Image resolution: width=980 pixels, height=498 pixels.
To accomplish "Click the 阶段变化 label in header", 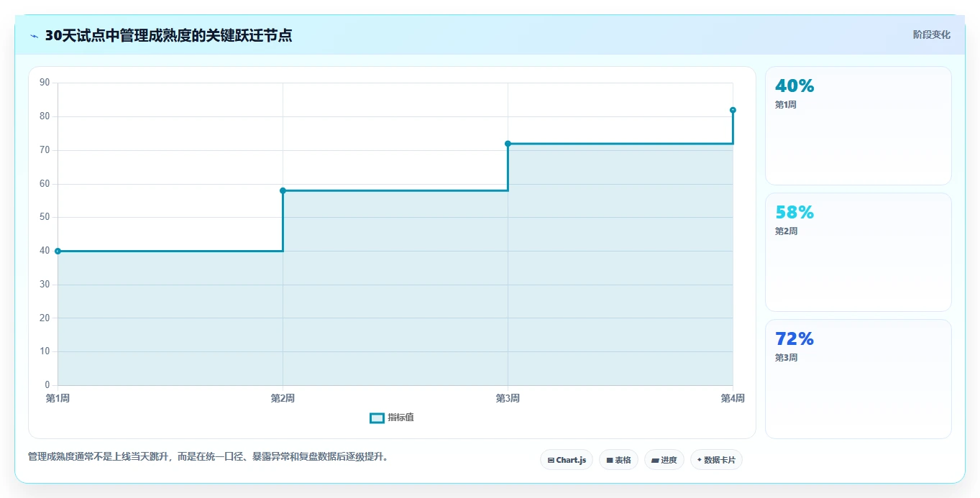I will pos(932,34).
